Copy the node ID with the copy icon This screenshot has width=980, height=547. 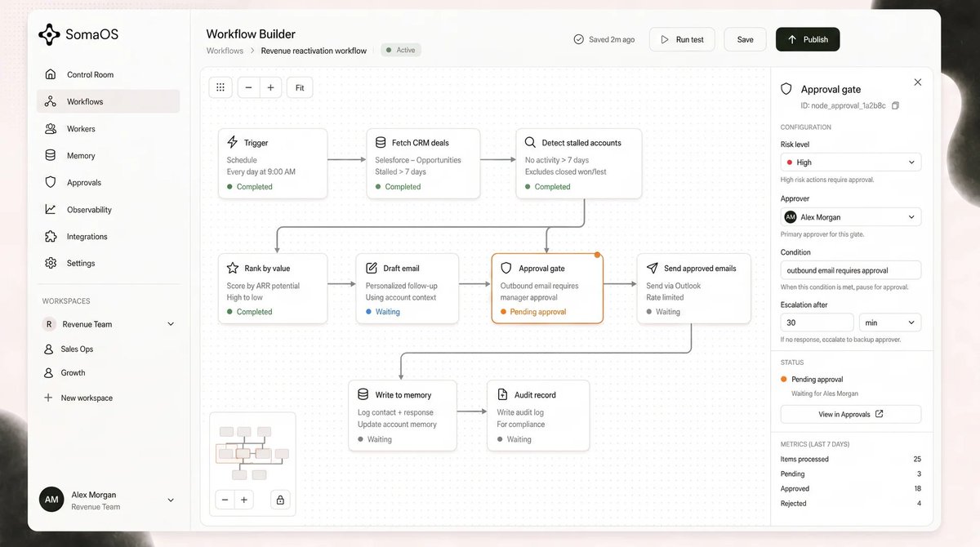[896, 106]
